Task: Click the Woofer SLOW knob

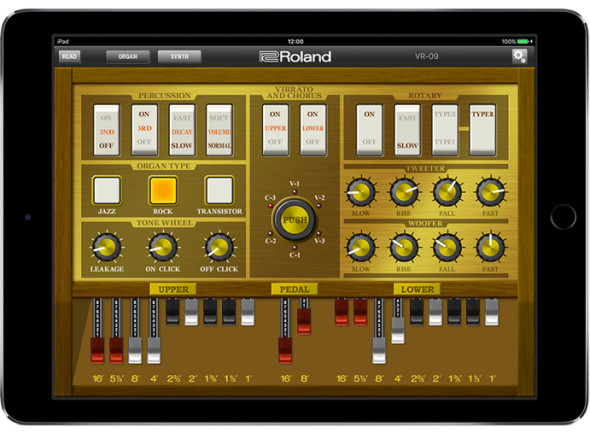Action: (360, 247)
